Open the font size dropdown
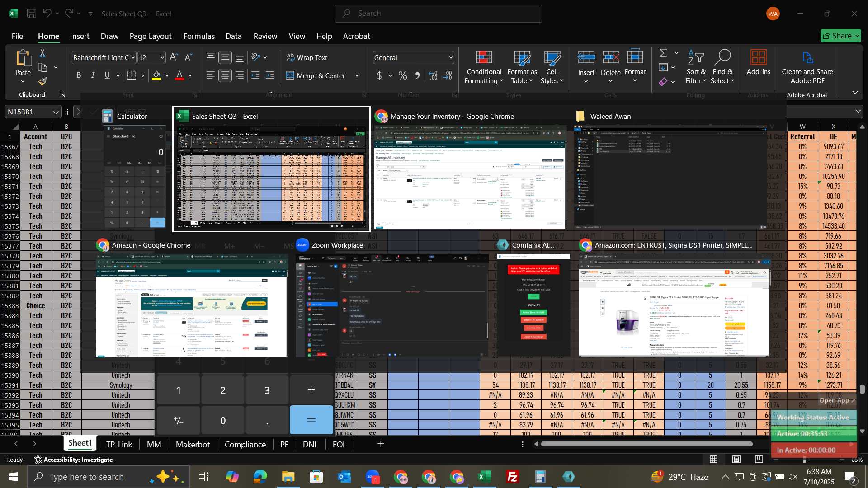 point(162,57)
